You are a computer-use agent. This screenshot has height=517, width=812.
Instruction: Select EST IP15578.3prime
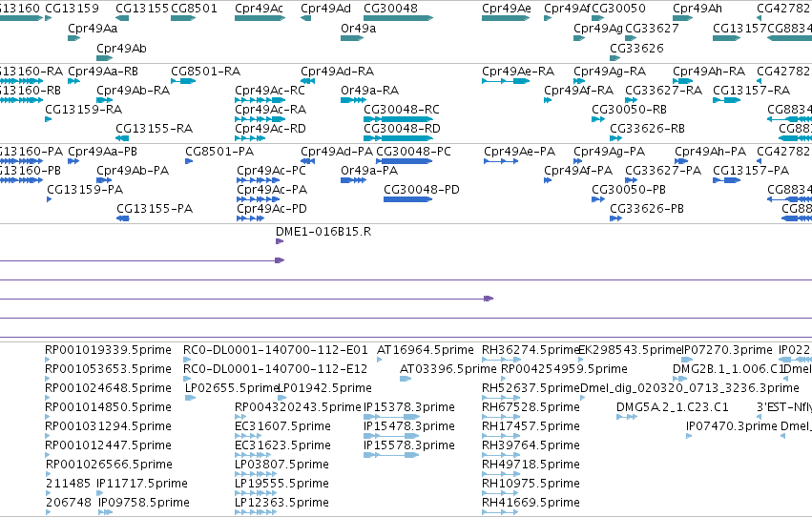pyautogui.click(x=391, y=455)
